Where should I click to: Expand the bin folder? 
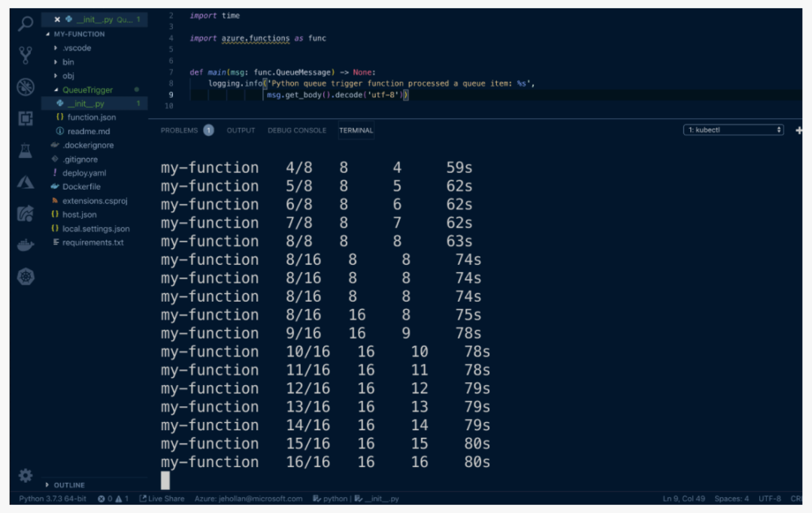(x=68, y=62)
